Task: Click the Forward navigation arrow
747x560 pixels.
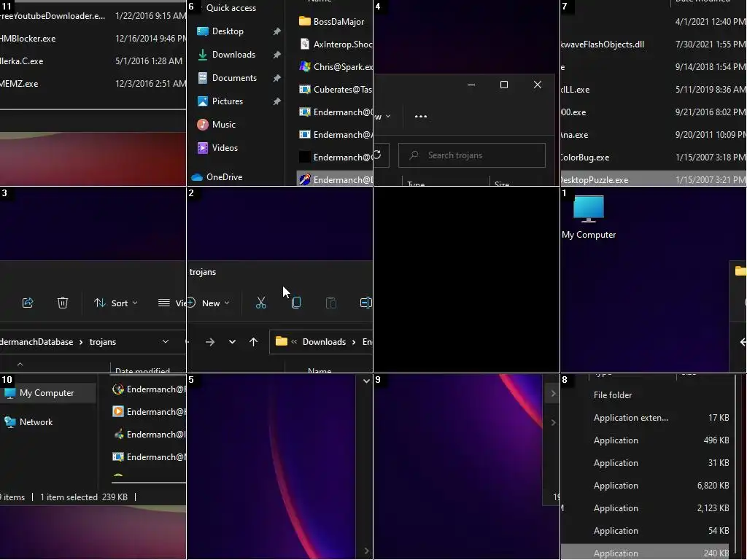Action: click(x=209, y=342)
